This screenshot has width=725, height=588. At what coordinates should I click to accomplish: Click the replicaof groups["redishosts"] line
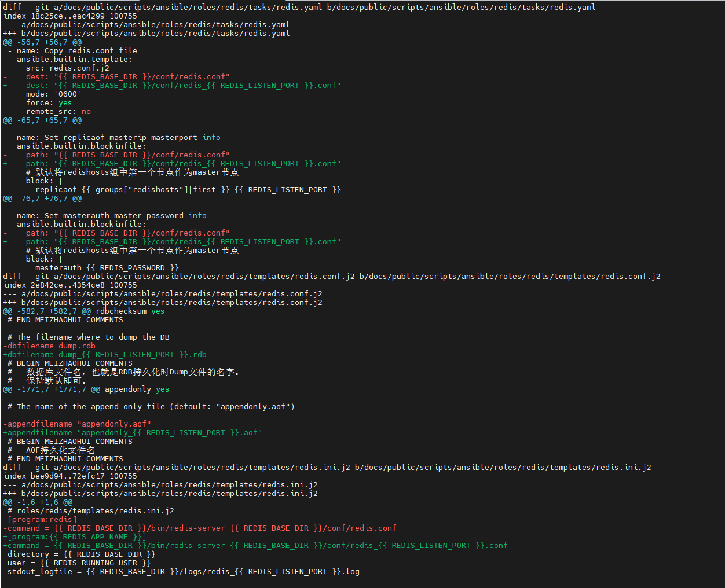(188, 189)
